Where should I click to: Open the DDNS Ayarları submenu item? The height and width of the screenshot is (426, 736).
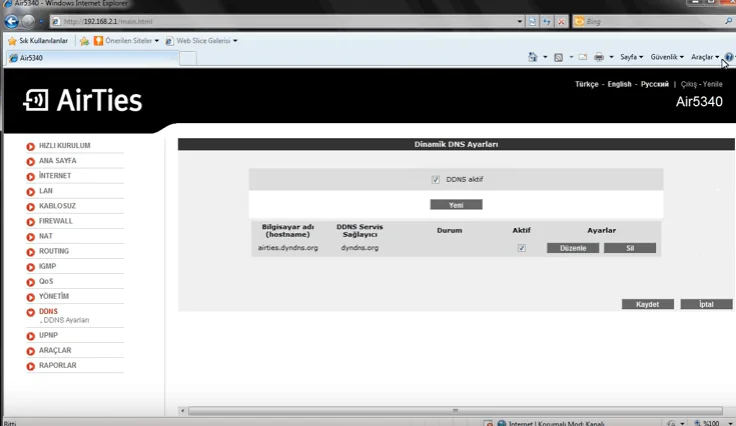click(x=66, y=320)
